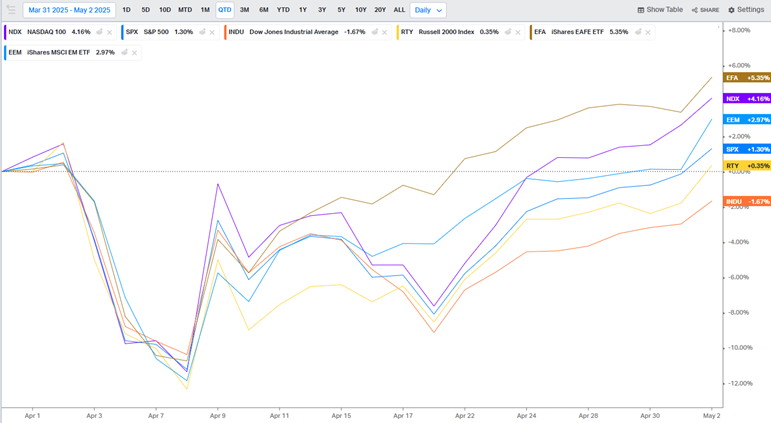This screenshot has width=771, height=423.
Task: Collapse the sidebar with the top-left arrow icon
Action: (x=11, y=10)
